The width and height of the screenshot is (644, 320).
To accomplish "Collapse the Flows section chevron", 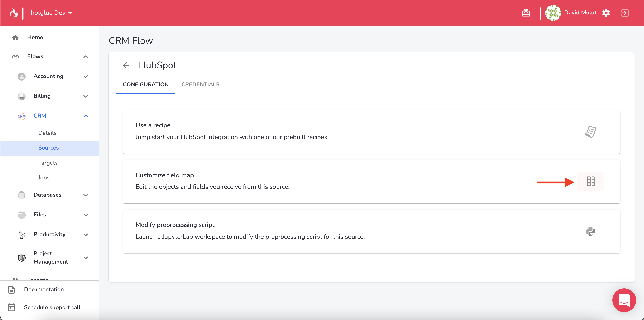I will 86,57.
